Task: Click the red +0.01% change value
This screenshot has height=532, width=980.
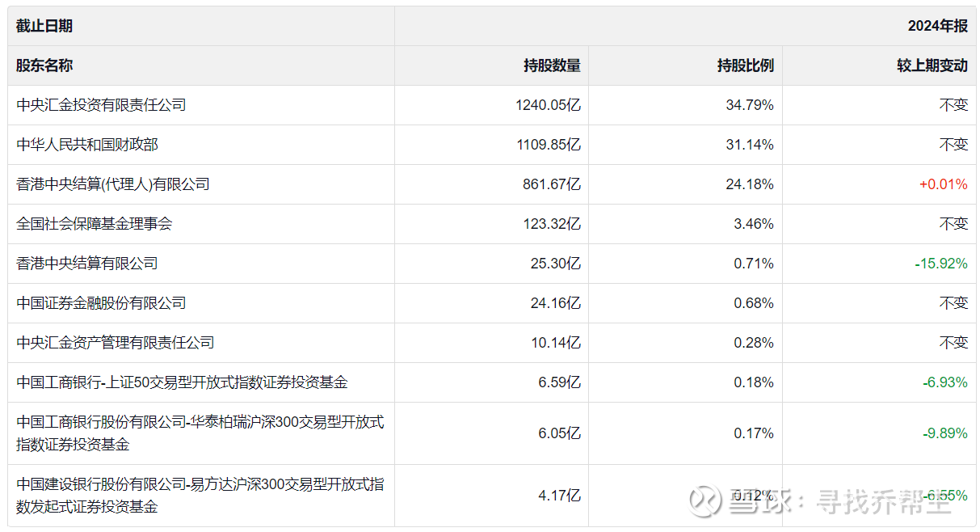Action: tap(943, 184)
